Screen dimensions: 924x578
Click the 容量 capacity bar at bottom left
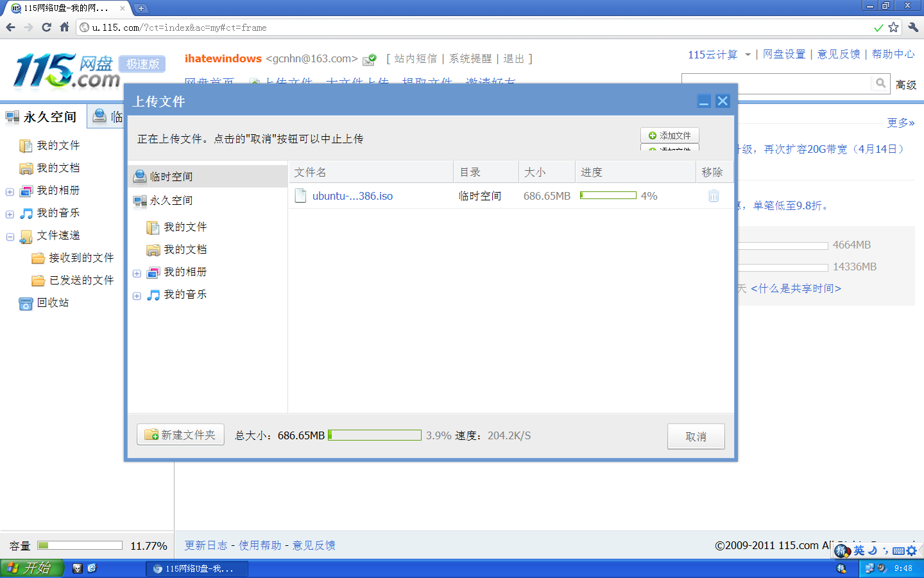pyautogui.click(x=80, y=545)
